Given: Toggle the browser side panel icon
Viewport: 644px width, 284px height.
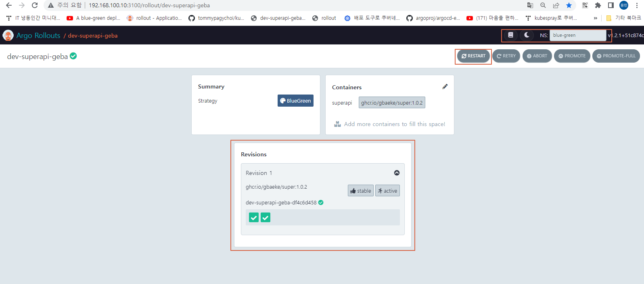Looking at the screenshot, I should click(611, 5).
